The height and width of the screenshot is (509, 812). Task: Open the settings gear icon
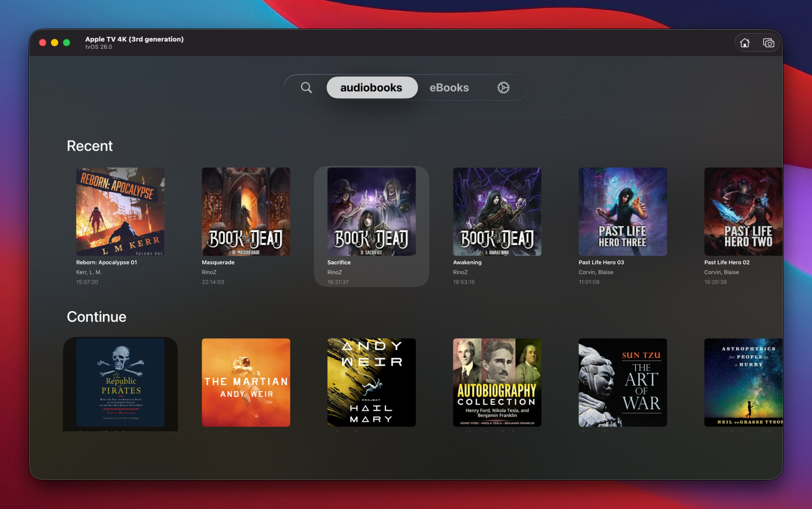[503, 88]
